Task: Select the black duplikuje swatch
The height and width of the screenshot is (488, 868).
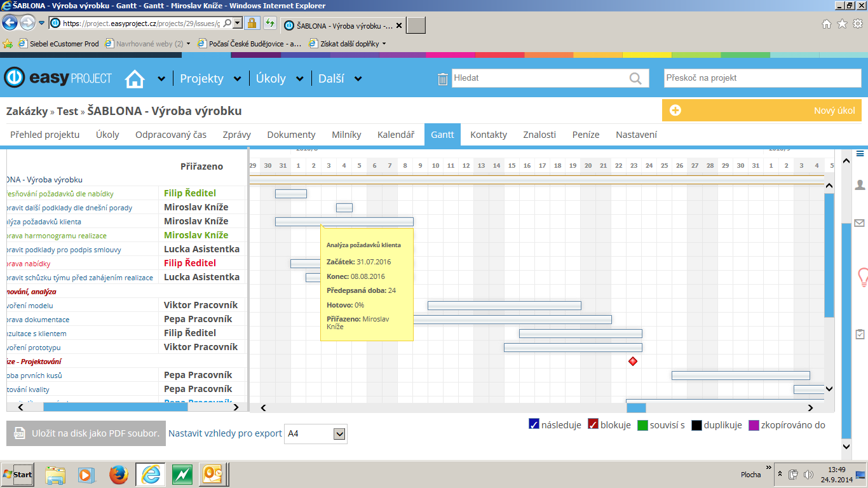Action: (x=696, y=425)
